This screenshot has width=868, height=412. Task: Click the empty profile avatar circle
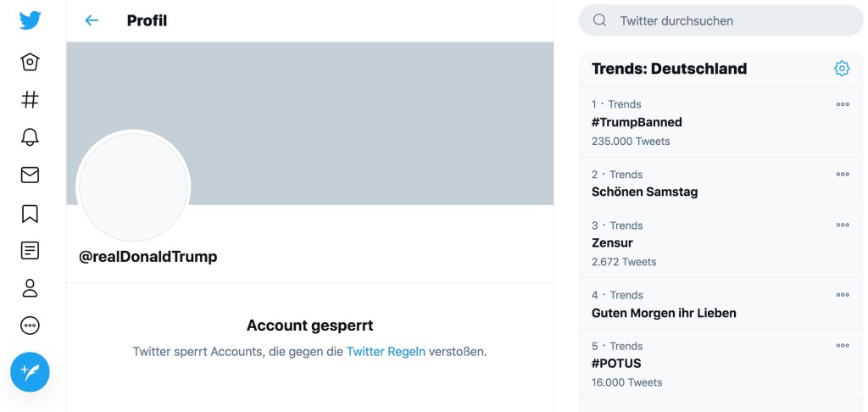[133, 187]
